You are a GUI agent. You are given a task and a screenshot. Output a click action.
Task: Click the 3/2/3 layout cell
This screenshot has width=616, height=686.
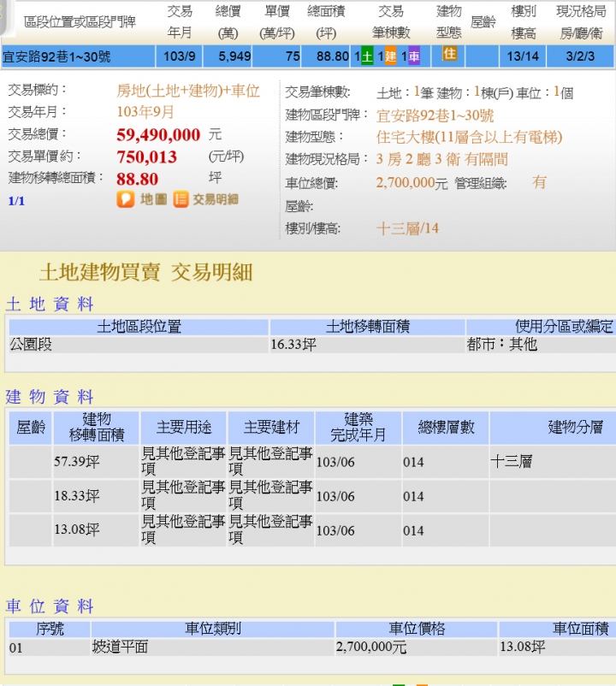(x=580, y=56)
